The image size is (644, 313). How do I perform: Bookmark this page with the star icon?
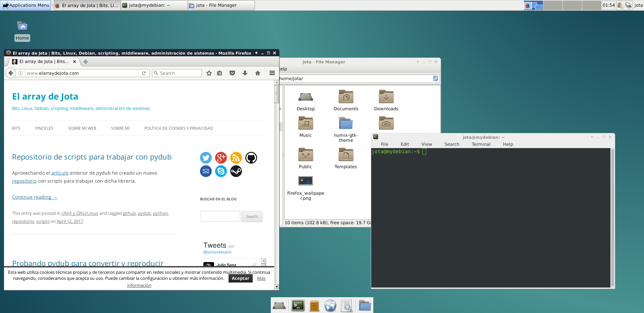(x=209, y=73)
